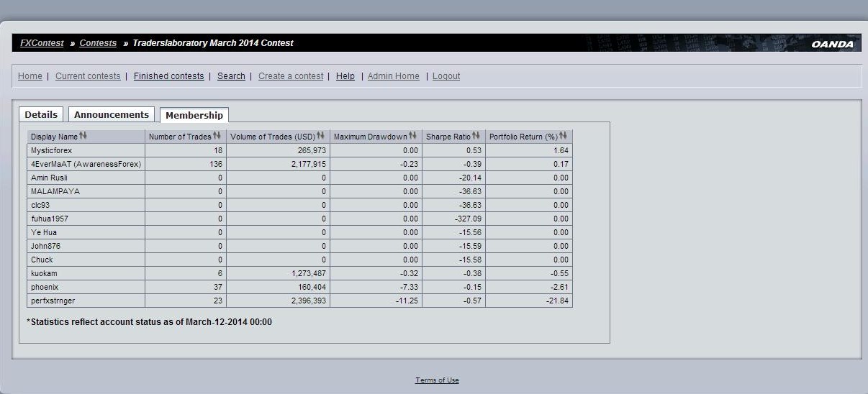Click Contests breadcrumb link
868x394 pixels.
[x=98, y=43]
